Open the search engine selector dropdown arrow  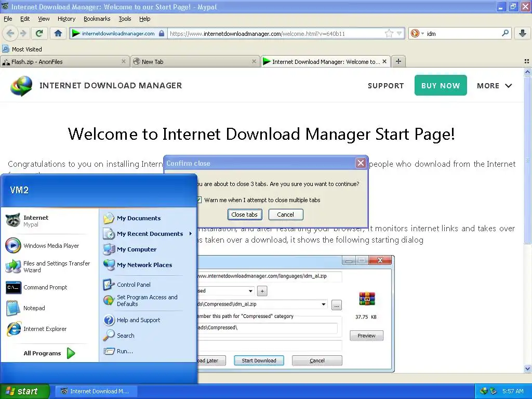coord(422,34)
